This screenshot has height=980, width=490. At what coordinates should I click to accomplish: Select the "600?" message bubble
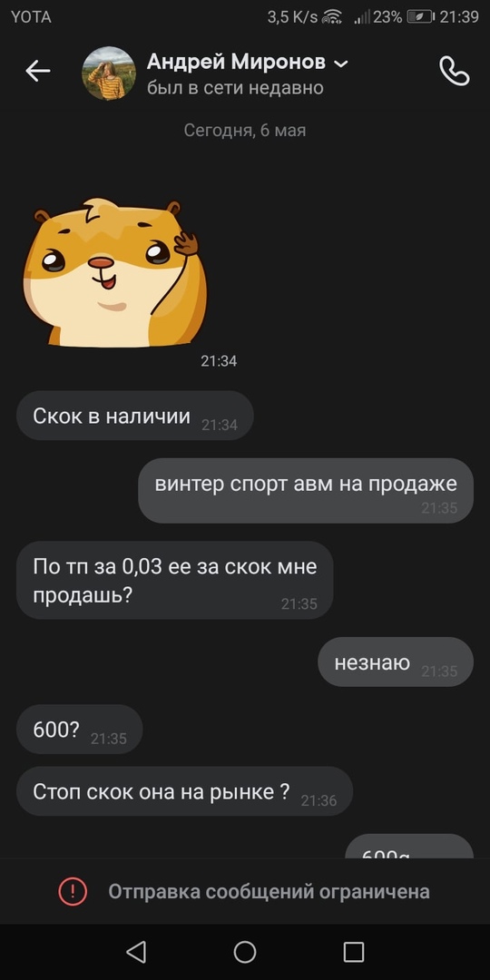[79, 730]
